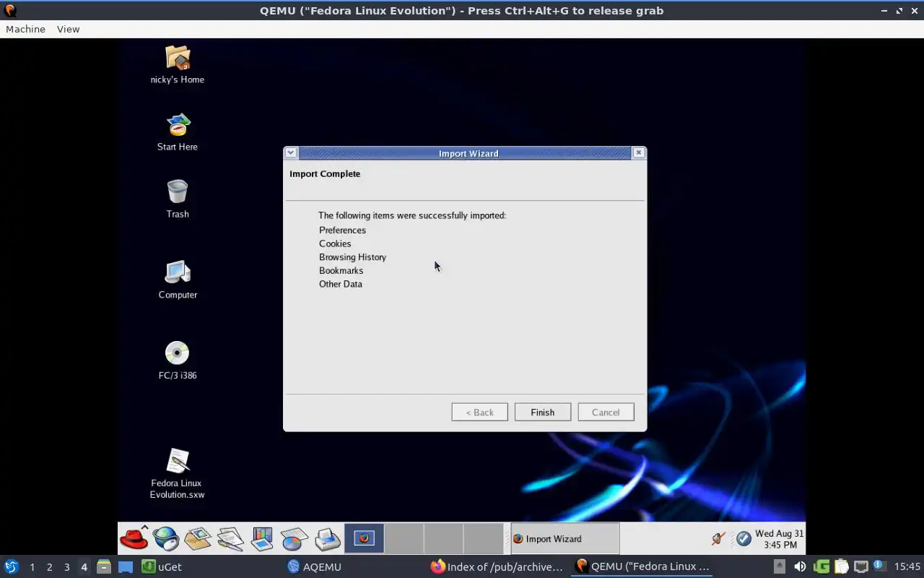The width and height of the screenshot is (924, 578).
Task: Open the print manager printer icon
Action: [x=327, y=538]
